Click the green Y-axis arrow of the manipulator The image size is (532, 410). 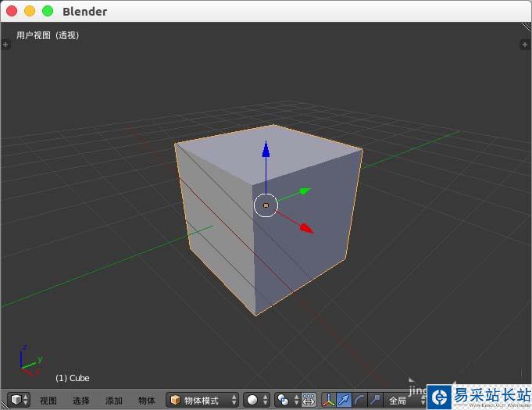pyautogui.click(x=305, y=191)
